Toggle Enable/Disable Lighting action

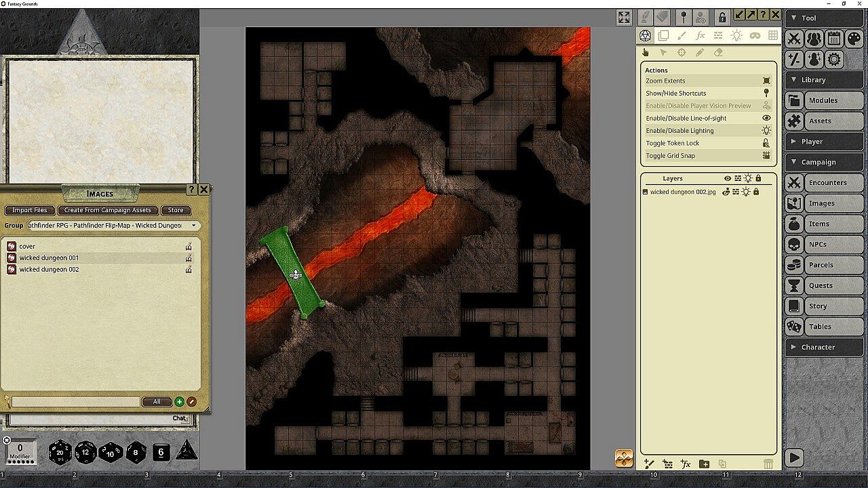click(708, 131)
